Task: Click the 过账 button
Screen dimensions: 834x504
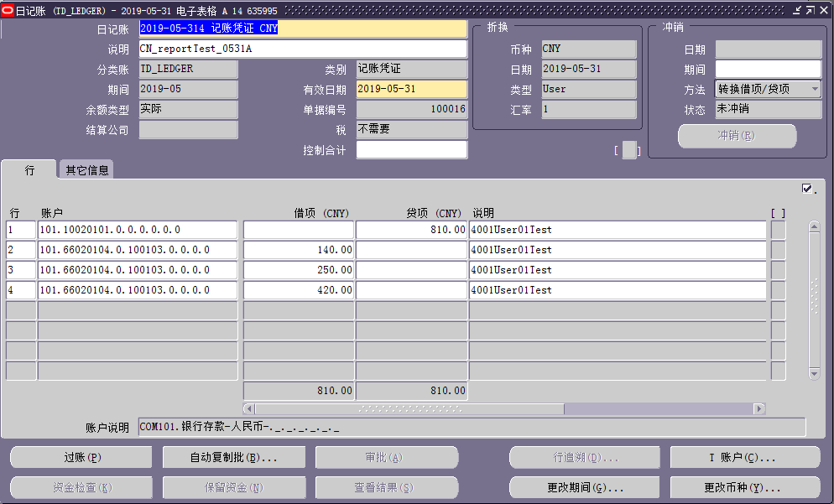Action: click(81, 457)
